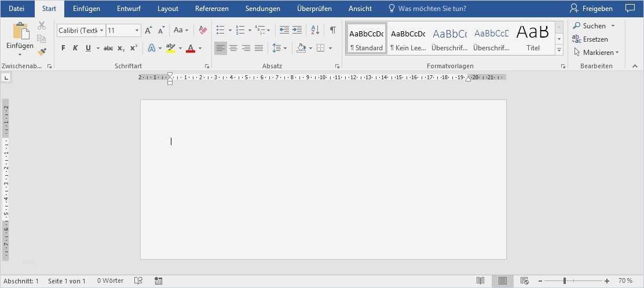The image size is (644, 288).
Task: Justify text alignment
Action: point(259,49)
